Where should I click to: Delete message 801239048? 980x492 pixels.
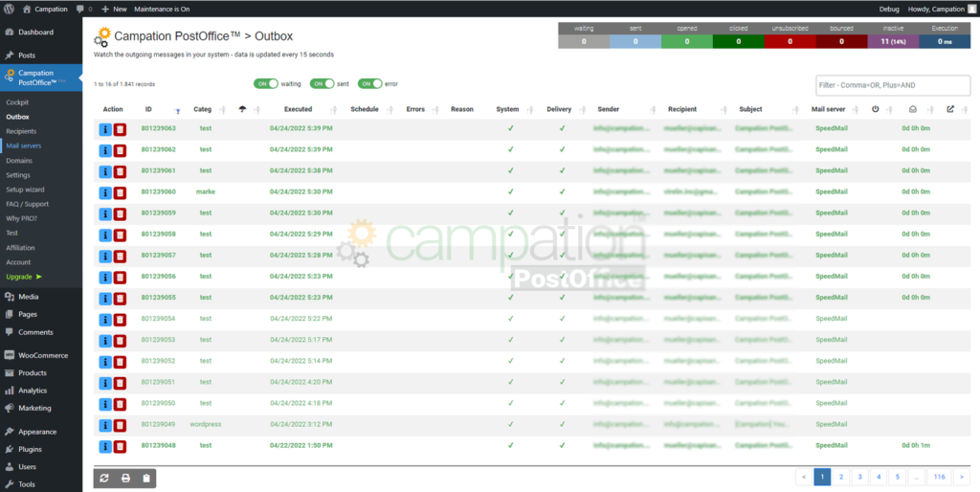[x=120, y=446]
